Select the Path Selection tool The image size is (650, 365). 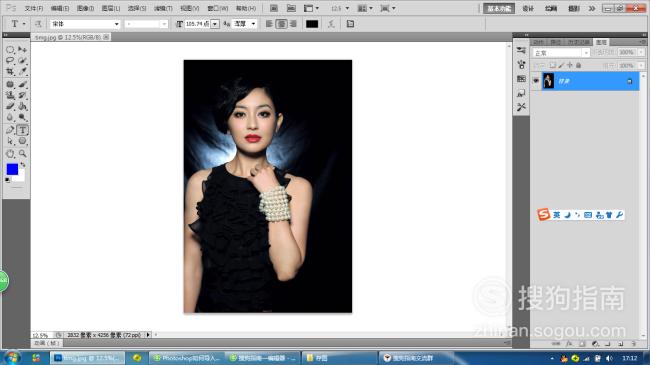coord(10,141)
